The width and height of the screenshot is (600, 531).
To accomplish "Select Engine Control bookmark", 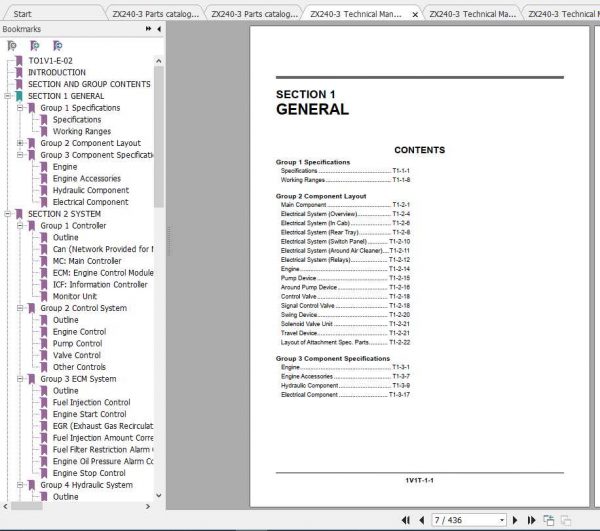I will point(79,332).
